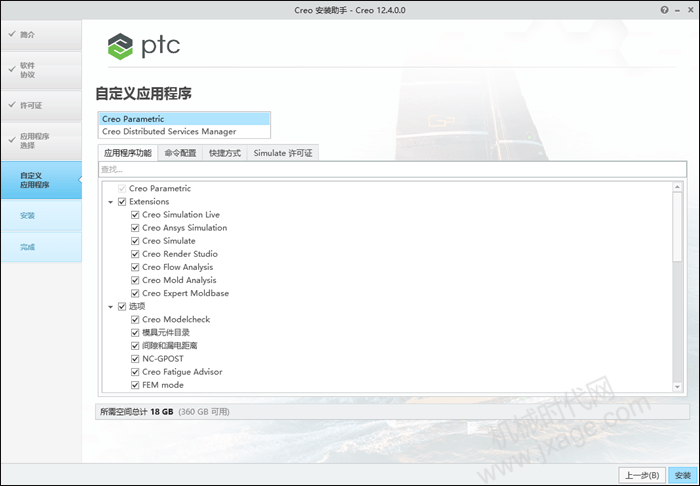
Task: Disable Creo Fatigue Advisor
Action: coord(135,372)
